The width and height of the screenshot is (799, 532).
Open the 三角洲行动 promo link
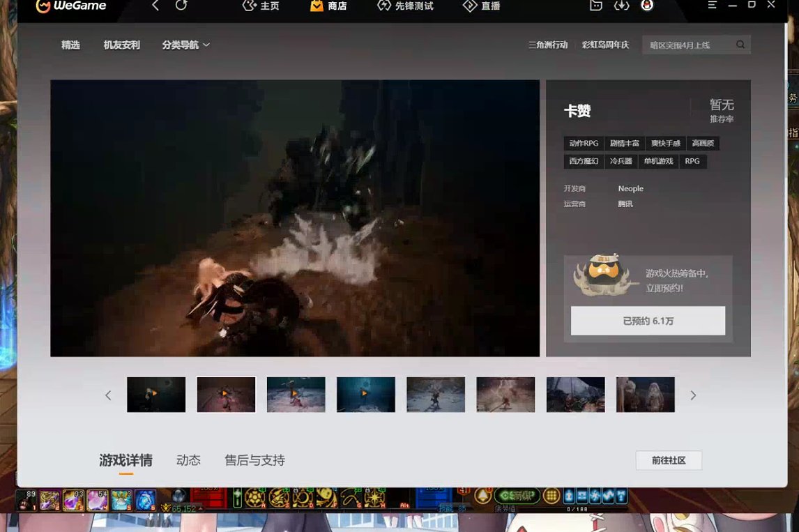pos(548,45)
